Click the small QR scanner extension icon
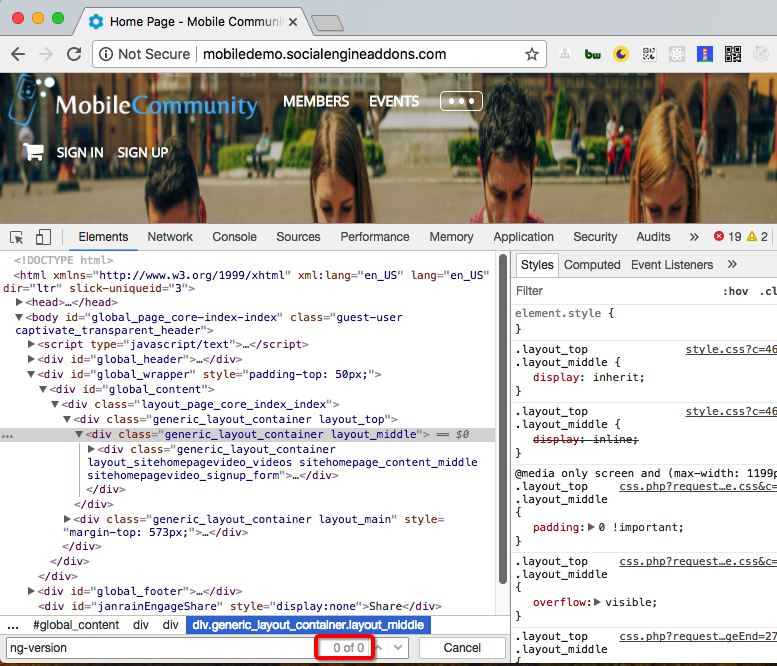 click(x=649, y=54)
